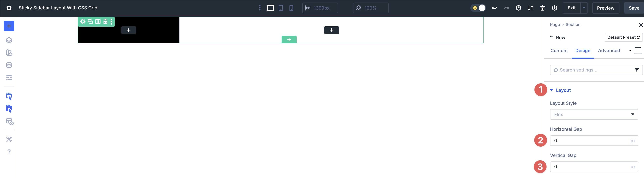Switch to tablet viewport preview
This screenshot has width=644, height=178.
(281, 8)
